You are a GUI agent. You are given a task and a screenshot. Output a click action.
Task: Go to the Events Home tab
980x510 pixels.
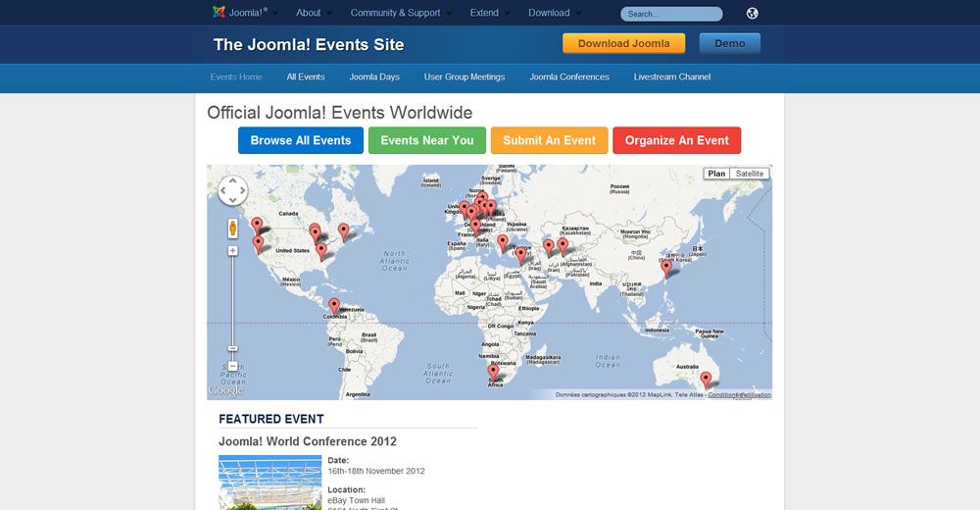tap(236, 76)
